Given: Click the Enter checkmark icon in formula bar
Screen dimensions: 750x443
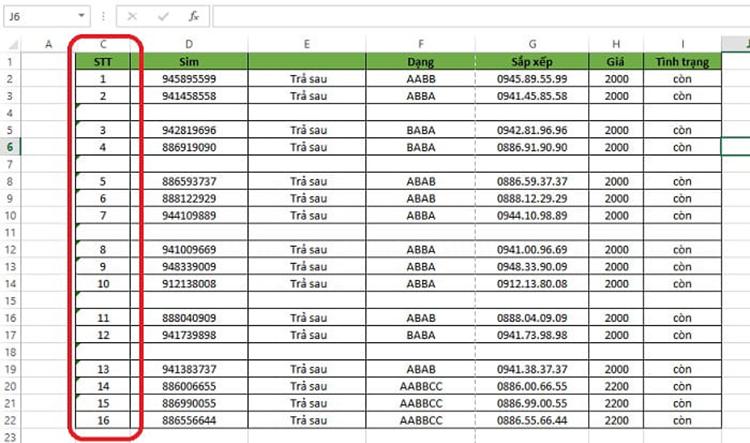Looking at the screenshot, I should (163, 17).
